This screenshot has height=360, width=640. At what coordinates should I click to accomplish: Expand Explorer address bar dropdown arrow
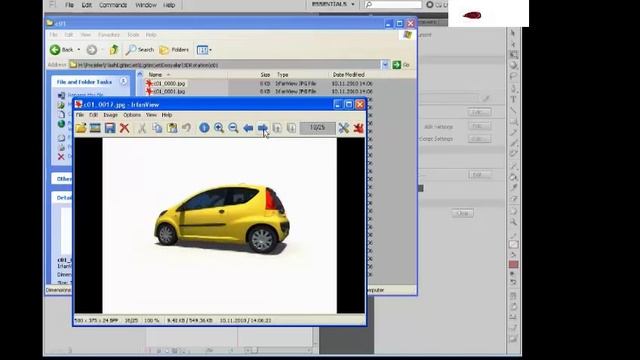(x=384, y=65)
